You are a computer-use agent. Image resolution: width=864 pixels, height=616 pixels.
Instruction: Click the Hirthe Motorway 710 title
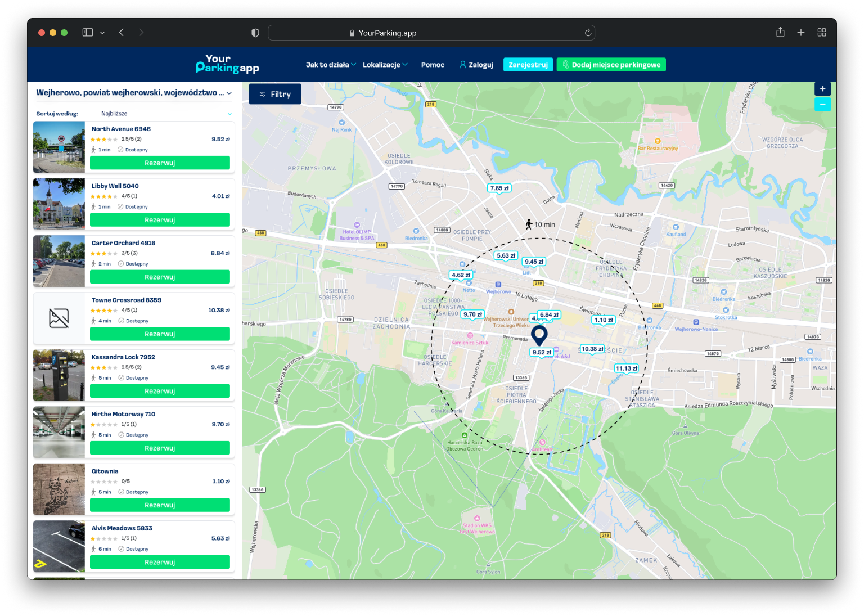tap(123, 414)
